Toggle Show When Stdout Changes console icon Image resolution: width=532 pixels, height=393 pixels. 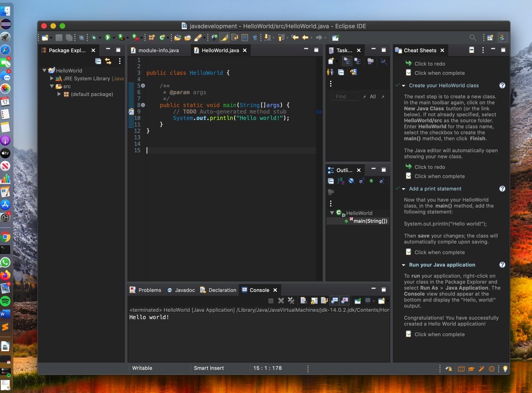[x=334, y=300]
